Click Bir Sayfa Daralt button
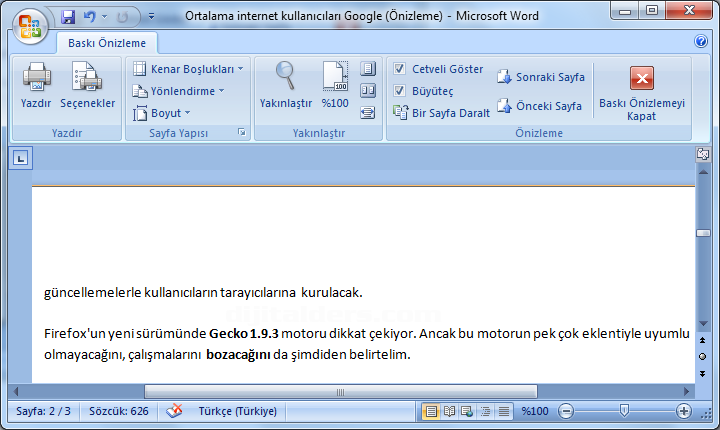Screen dimensions: 720x430 click(442, 113)
